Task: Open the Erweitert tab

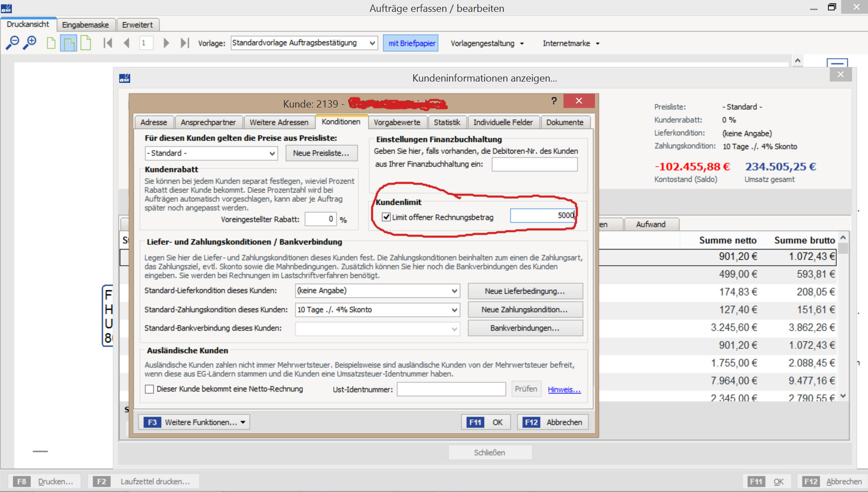Action: (x=137, y=25)
